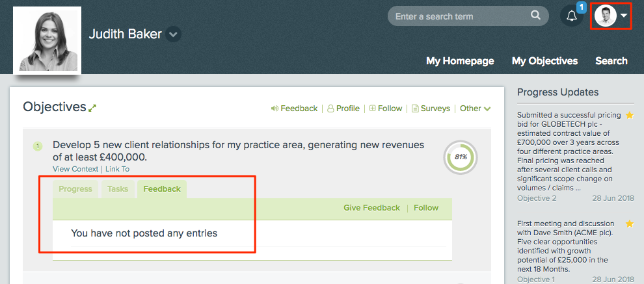Click the 81% progress circle
The height and width of the screenshot is (284, 644).
[x=461, y=157]
